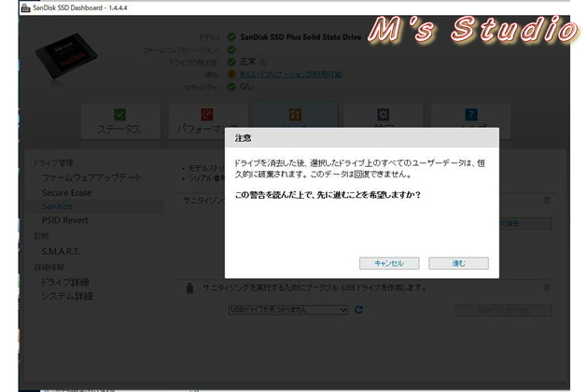Open the ステータス tab
Image resolution: width=588 pixels, height=392 pixels.
tap(120, 121)
